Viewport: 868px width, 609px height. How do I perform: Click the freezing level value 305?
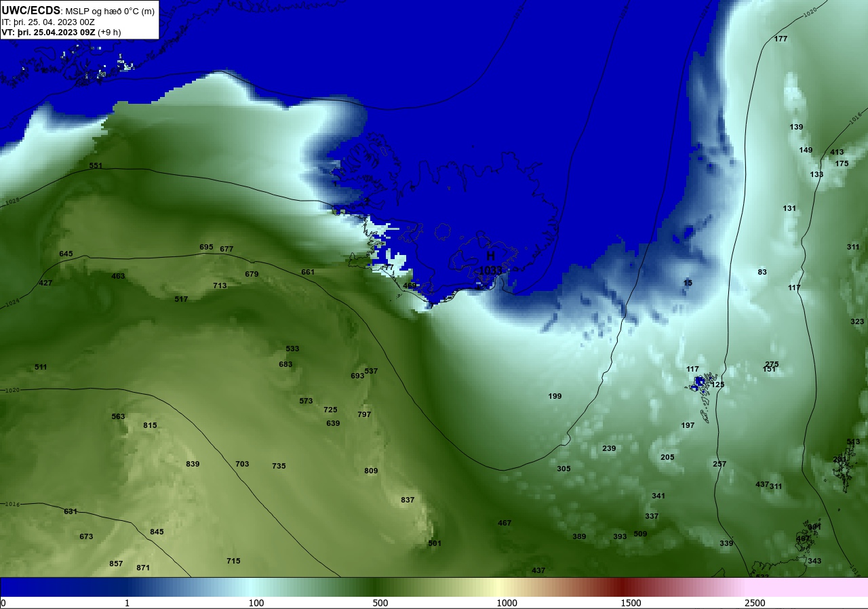pos(564,469)
